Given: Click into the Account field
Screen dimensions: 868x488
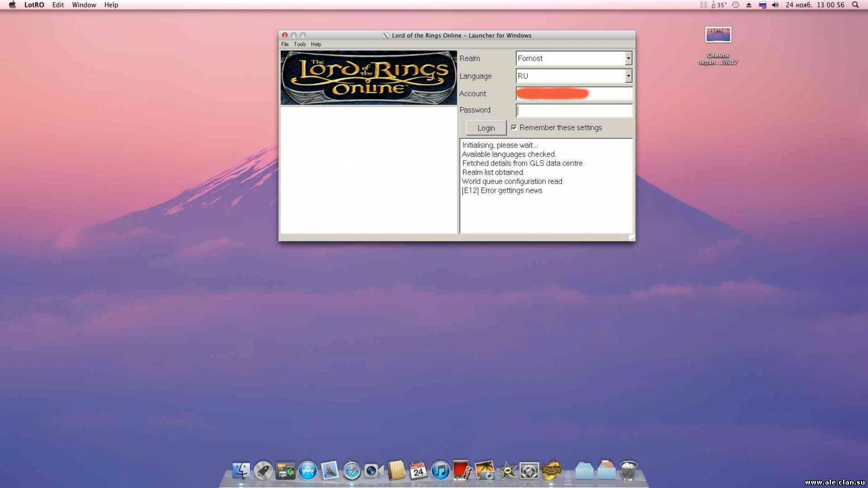Looking at the screenshot, I should point(574,93).
